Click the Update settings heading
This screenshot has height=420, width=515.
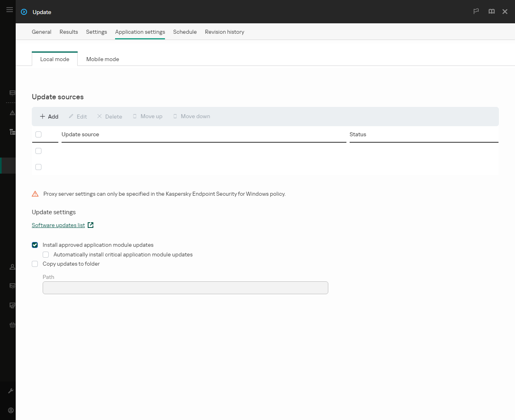[54, 212]
